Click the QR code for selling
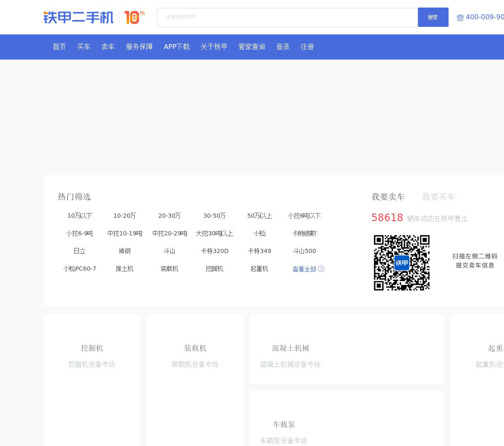Screen dimensions: 504x446 402,263
